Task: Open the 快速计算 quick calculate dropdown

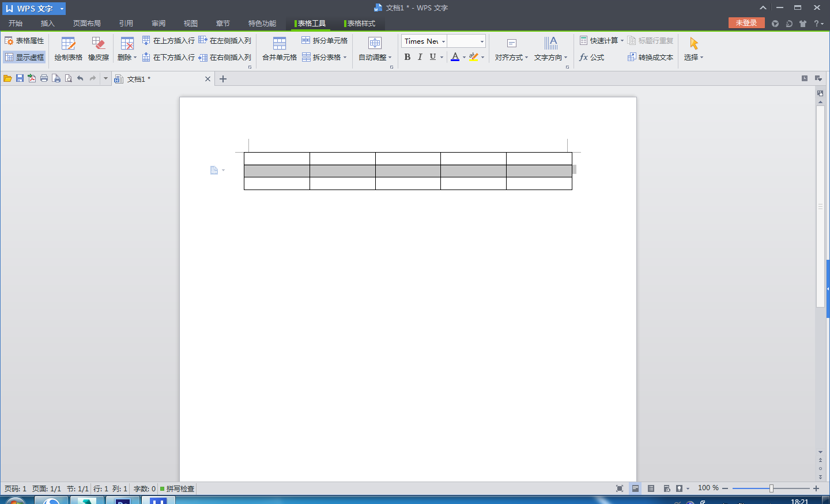Action: [602, 40]
